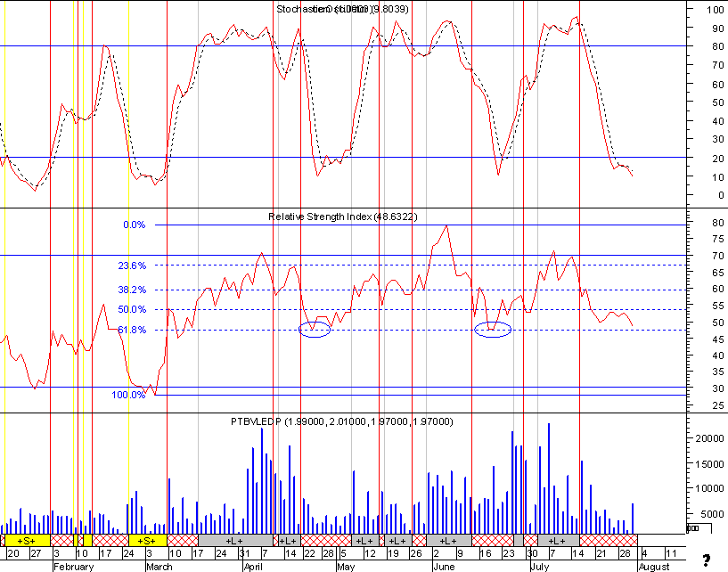This screenshot has height=572, width=728.
Task: Select the 61.8% Fibonacci level label
Action: (132, 331)
